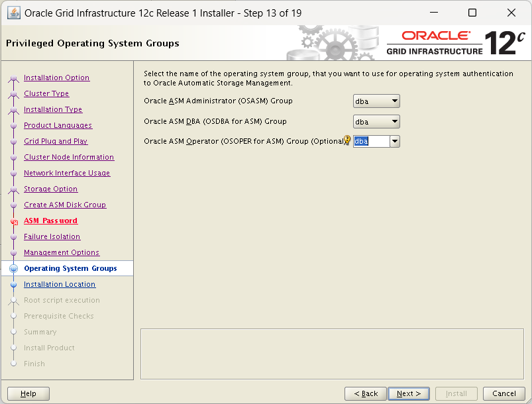
Task: Go to Installation Option step
Action: click(x=57, y=77)
